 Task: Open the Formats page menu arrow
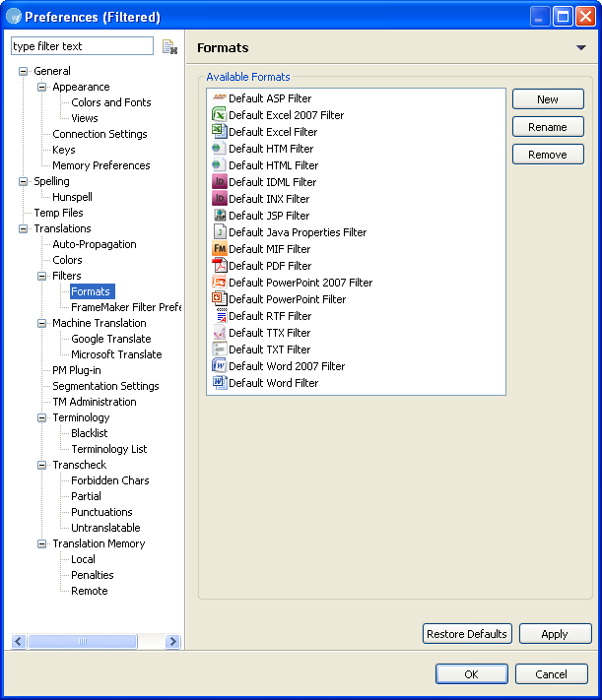(580, 48)
